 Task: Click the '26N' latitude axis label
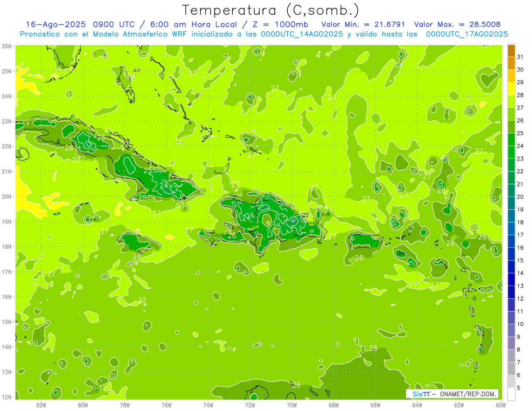(7, 46)
